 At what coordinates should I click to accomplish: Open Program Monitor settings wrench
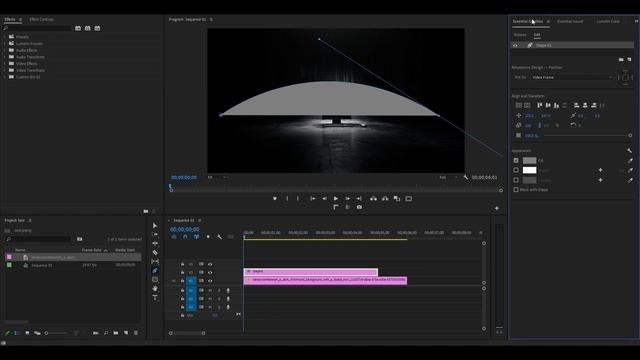tap(466, 177)
